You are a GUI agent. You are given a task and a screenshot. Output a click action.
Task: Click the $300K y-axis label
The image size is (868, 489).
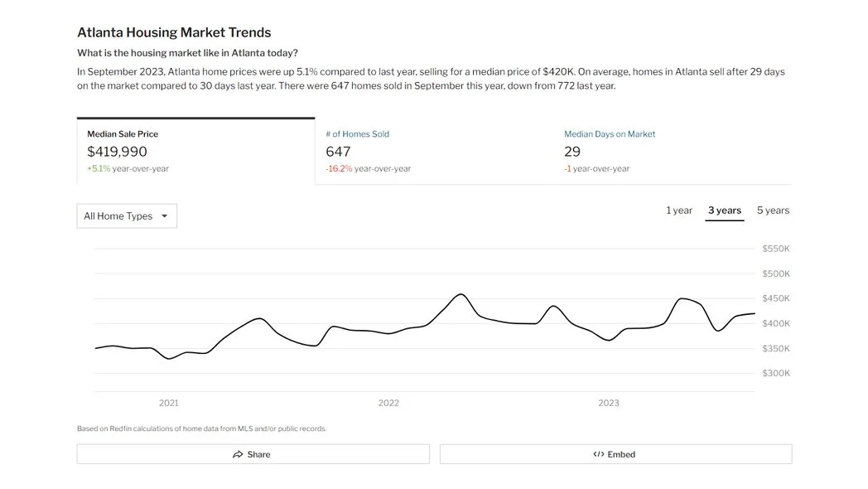click(x=776, y=373)
